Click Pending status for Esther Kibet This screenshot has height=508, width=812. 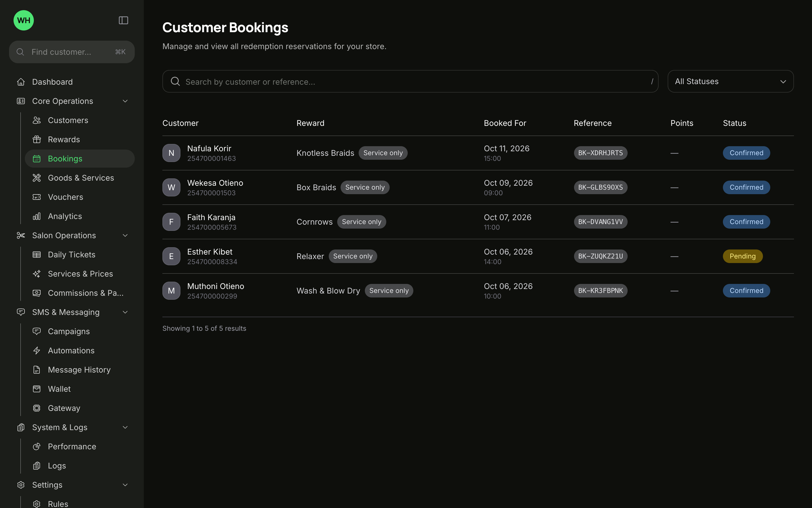[x=743, y=256]
